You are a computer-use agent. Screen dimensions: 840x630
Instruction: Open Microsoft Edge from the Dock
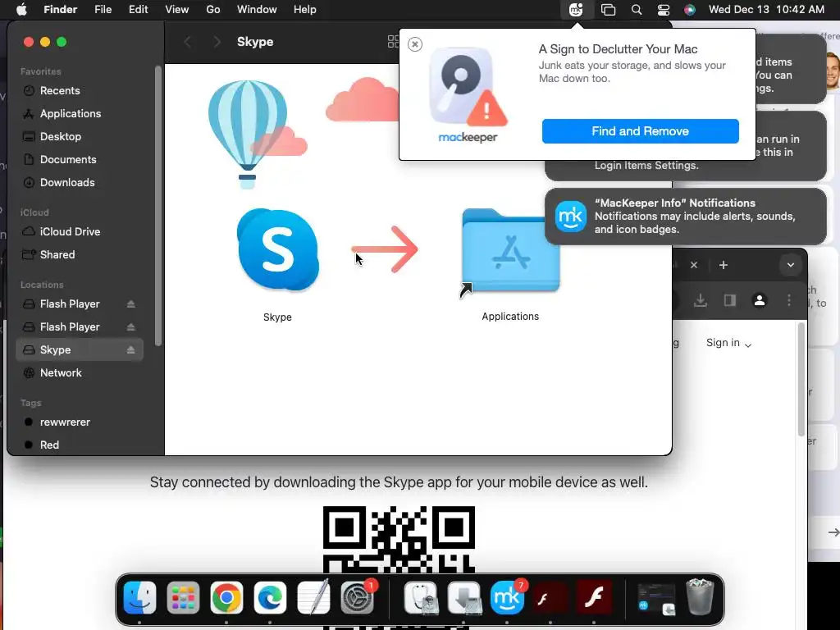270,597
